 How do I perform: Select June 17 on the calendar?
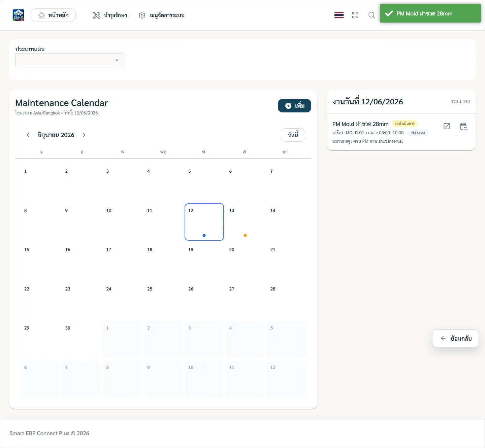point(122,261)
